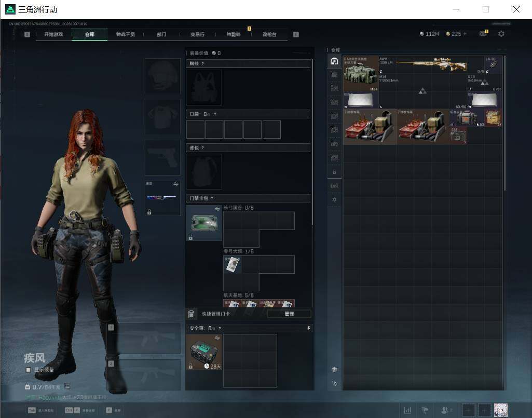Toggle the 显示装备 checkbox

point(29,370)
